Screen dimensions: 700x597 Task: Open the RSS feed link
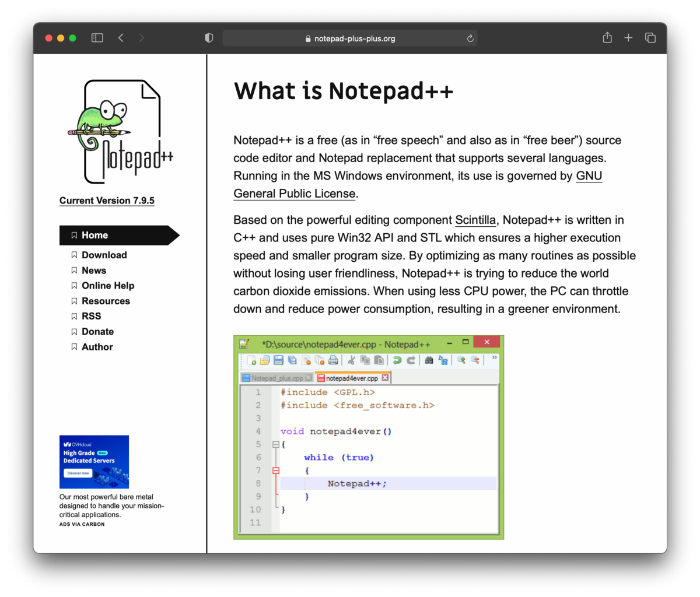click(91, 316)
